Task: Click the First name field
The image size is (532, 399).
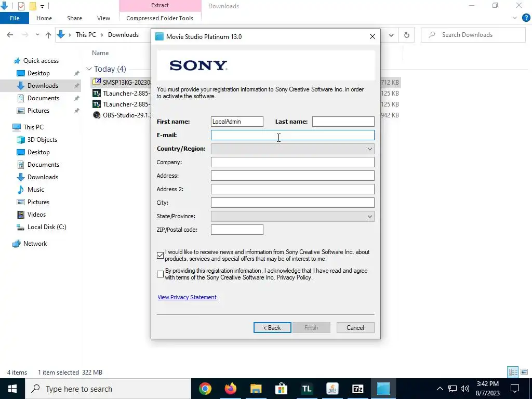Action: [x=237, y=122]
